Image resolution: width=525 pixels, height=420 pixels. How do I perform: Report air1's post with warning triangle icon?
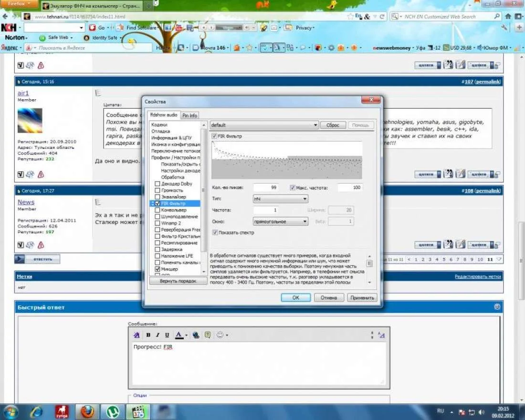(41, 174)
